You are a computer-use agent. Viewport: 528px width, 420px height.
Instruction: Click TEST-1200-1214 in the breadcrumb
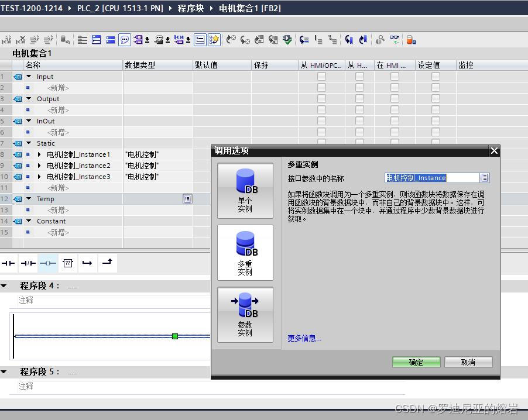(x=31, y=8)
